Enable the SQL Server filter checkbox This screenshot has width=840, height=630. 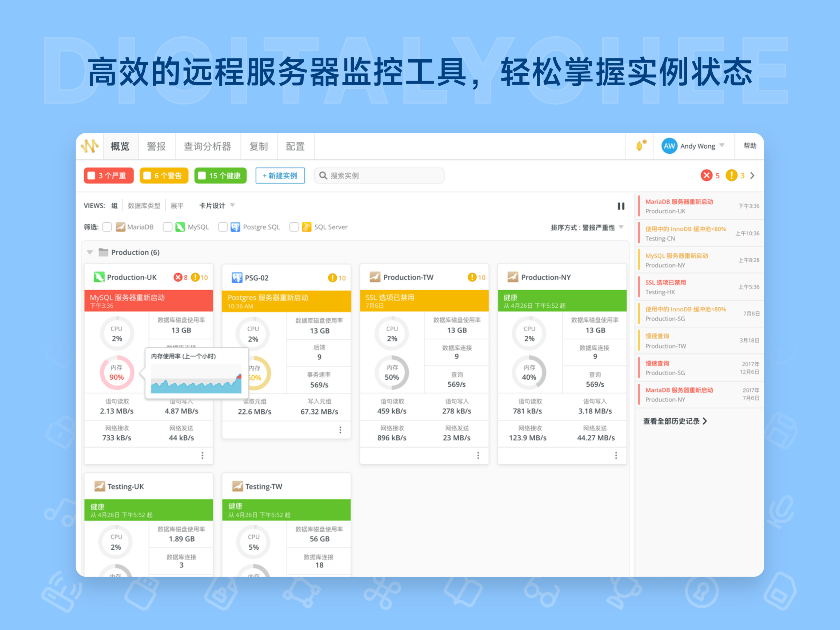pyautogui.click(x=294, y=227)
